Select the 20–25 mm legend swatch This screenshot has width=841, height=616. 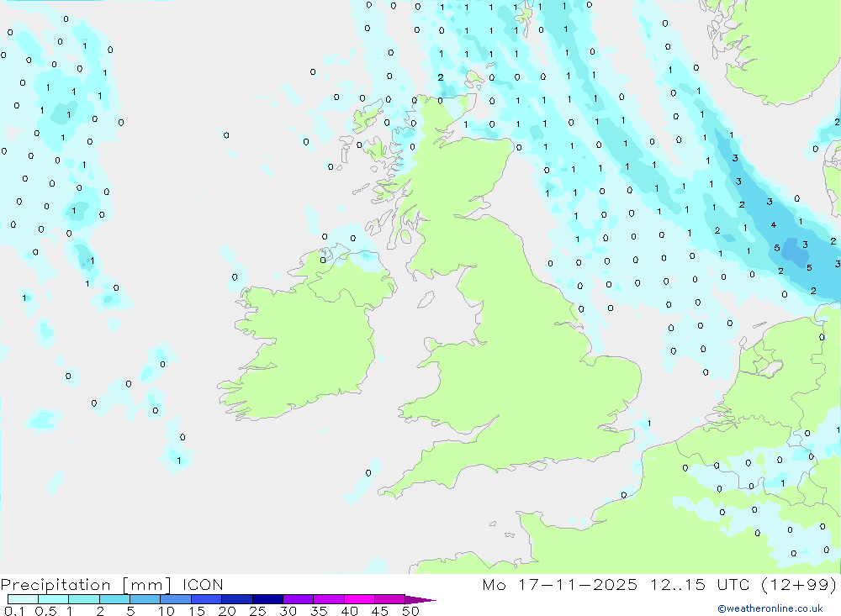click(x=237, y=599)
